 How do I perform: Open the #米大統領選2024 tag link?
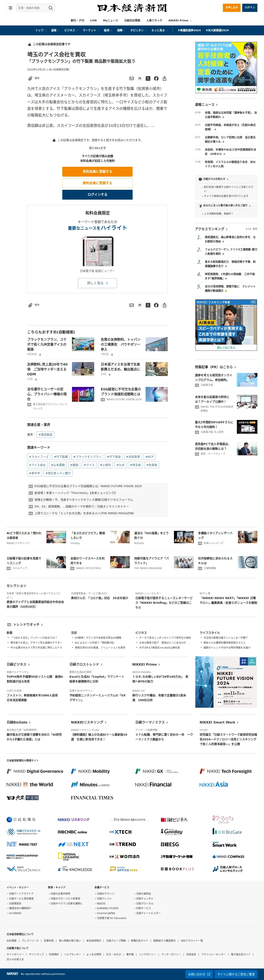pos(218,30)
